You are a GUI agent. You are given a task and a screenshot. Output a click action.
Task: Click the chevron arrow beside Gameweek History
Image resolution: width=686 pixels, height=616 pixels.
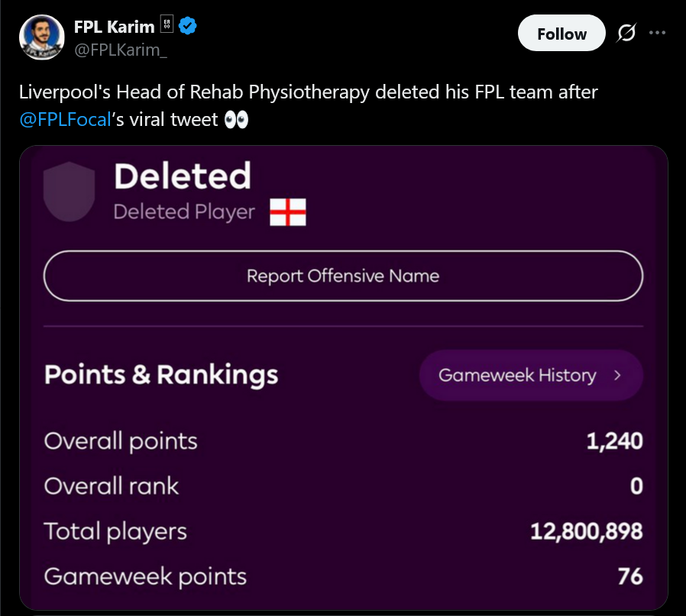coord(617,376)
